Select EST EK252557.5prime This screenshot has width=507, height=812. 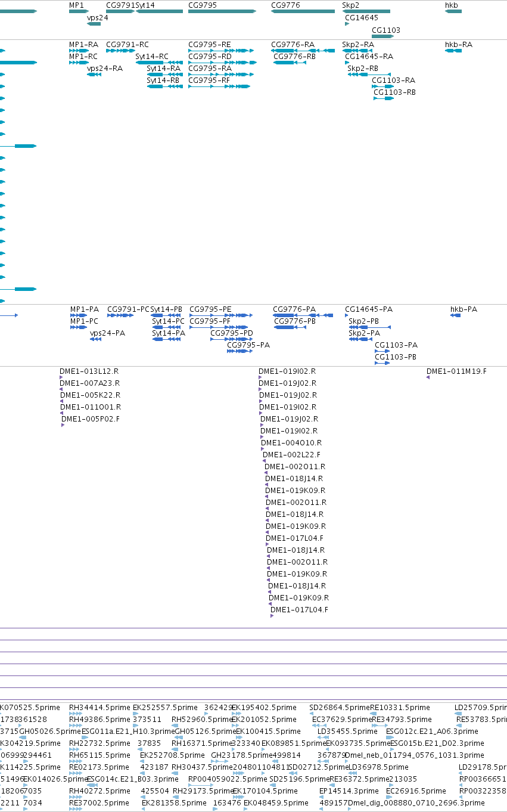pyautogui.click(x=164, y=708)
